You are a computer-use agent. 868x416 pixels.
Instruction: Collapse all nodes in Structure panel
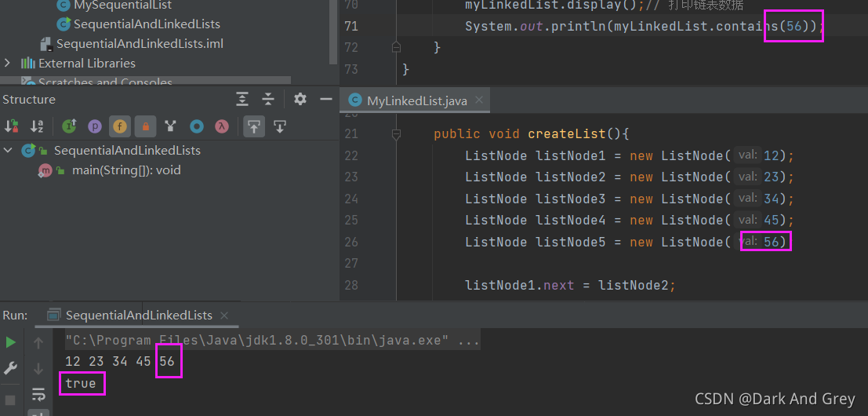tap(268, 100)
